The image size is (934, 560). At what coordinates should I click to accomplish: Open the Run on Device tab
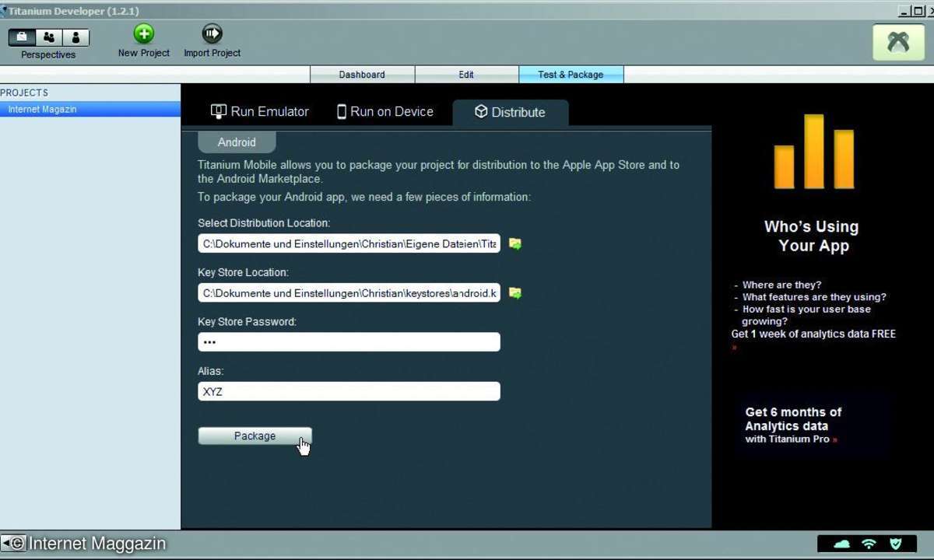click(384, 112)
